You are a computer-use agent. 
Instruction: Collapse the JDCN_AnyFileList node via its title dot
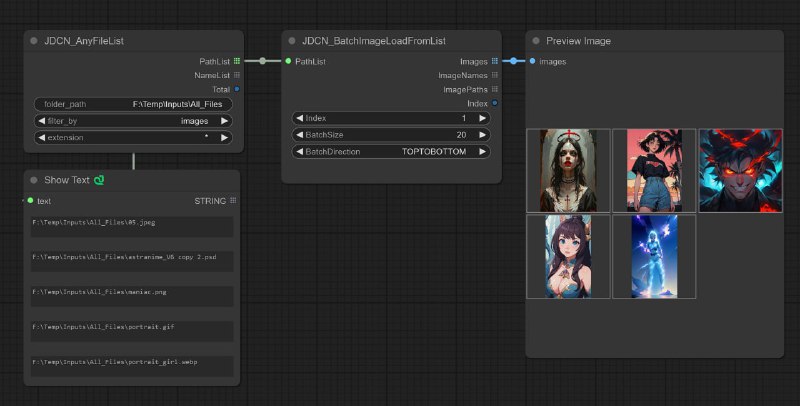pos(34,41)
